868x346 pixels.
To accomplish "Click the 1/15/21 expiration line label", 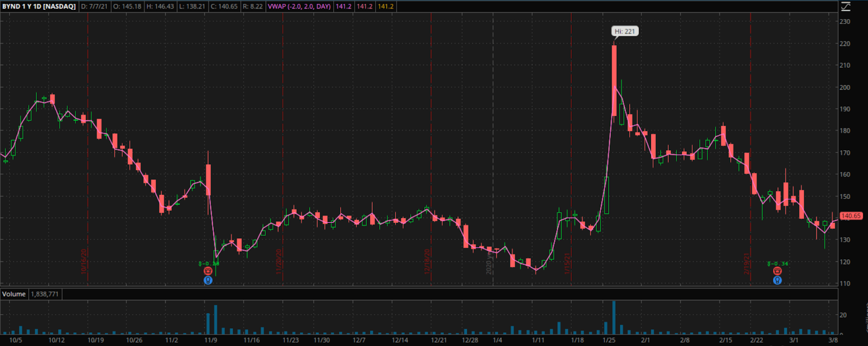I will coord(567,263).
